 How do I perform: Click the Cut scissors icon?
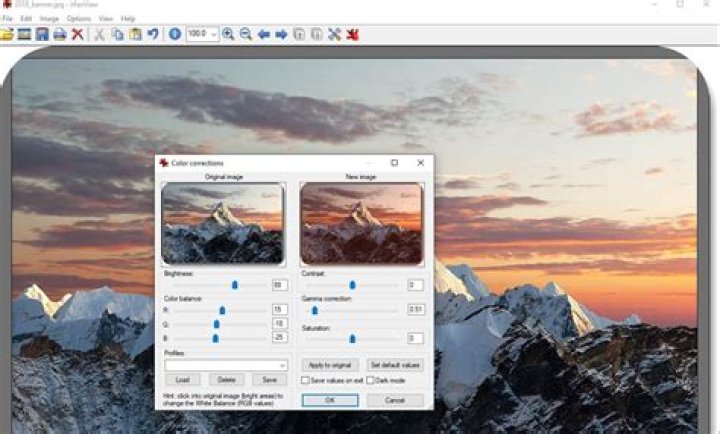tap(99, 34)
